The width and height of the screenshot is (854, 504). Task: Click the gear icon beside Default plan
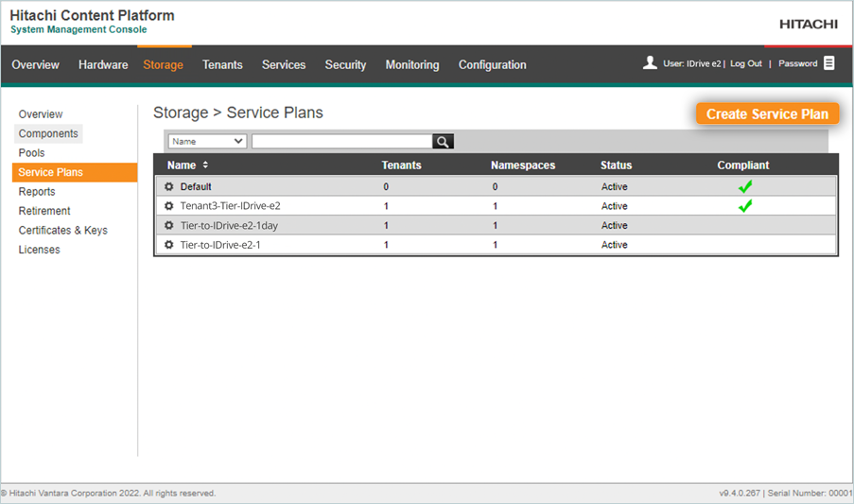[x=169, y=187]
